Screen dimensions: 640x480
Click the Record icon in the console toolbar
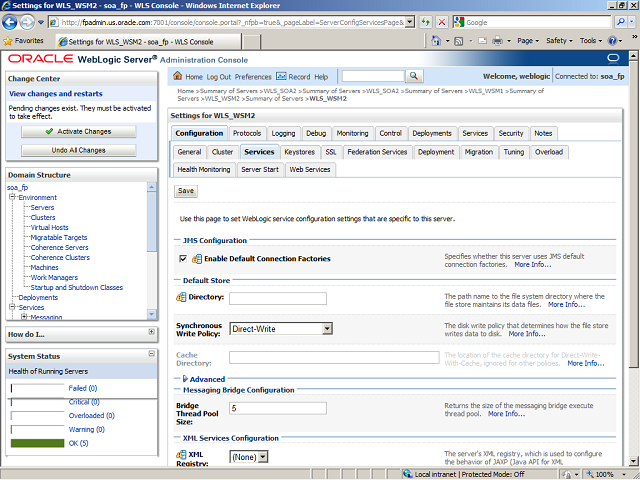(281, 76)
